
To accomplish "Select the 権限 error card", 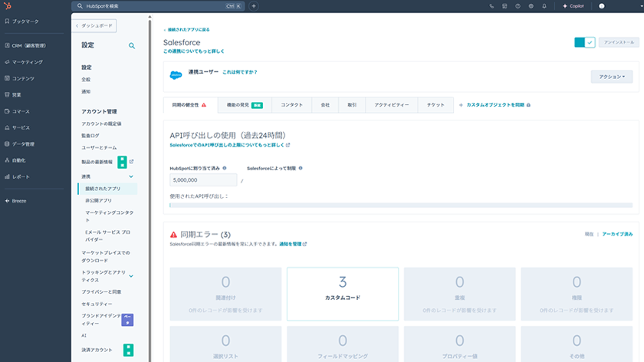I will pyautogui.click(x=577, y=294).
